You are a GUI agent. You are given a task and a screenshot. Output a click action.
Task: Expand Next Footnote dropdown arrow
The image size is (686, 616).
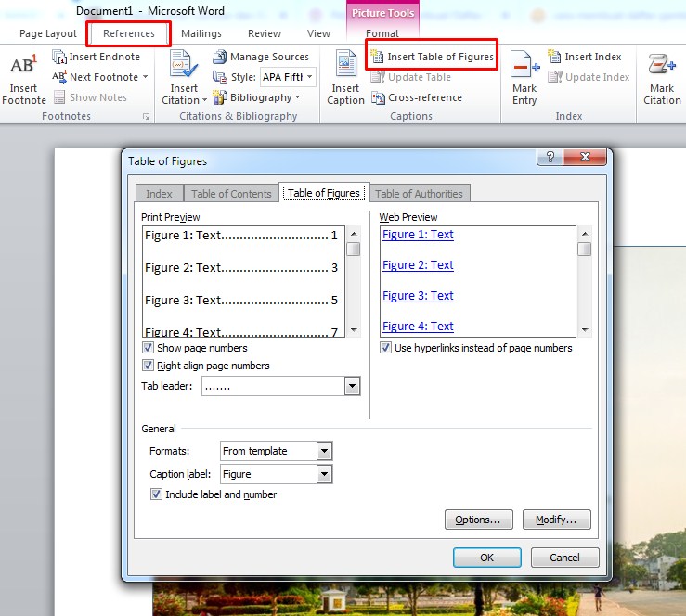[x=145, y=77]
